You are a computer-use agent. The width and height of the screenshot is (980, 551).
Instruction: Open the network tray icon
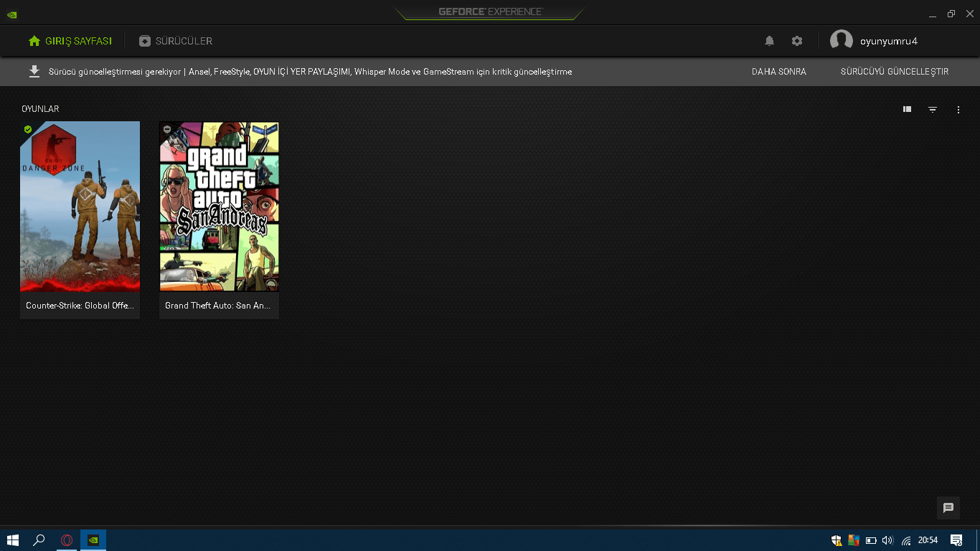(906, 540)
